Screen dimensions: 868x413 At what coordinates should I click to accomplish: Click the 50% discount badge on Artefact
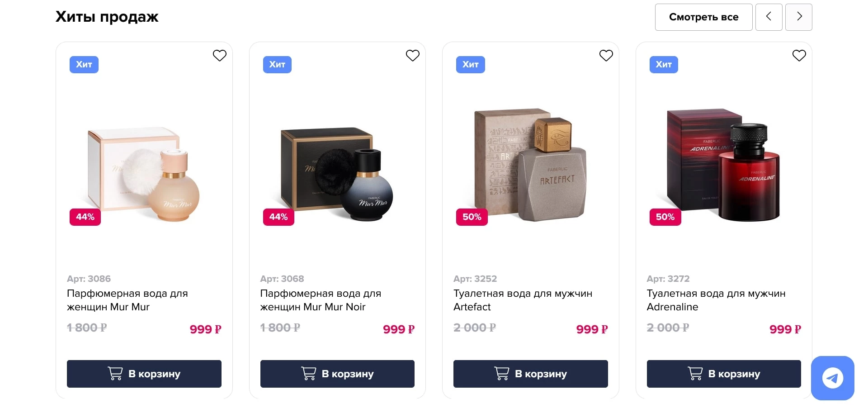point(472,217)
